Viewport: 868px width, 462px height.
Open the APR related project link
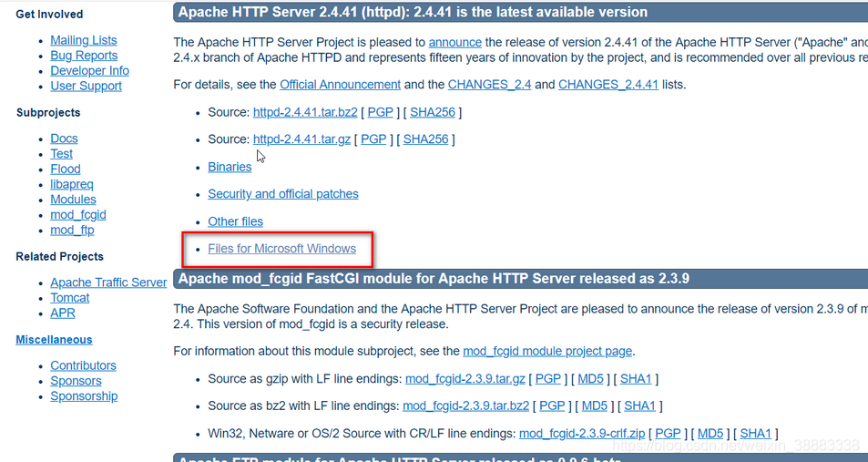coord(63,313)
